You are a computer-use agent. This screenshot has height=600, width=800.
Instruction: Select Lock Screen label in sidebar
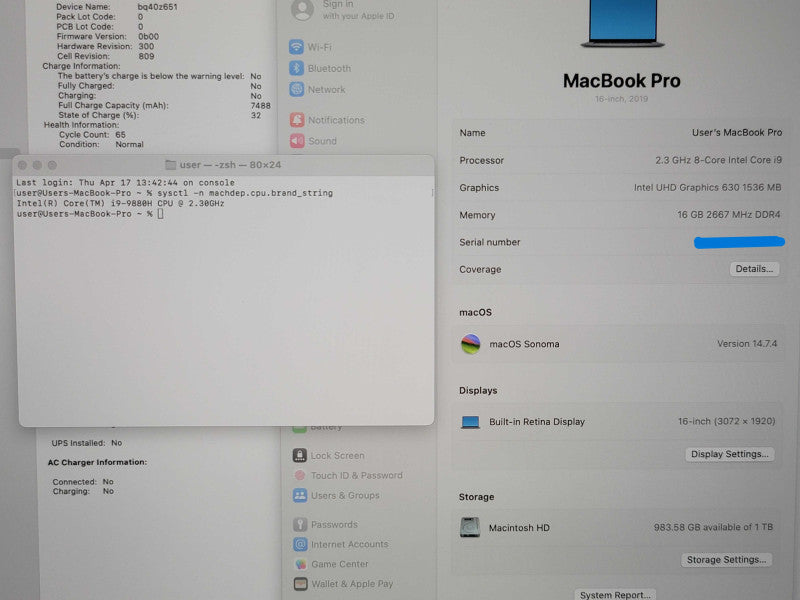point(337,456)
